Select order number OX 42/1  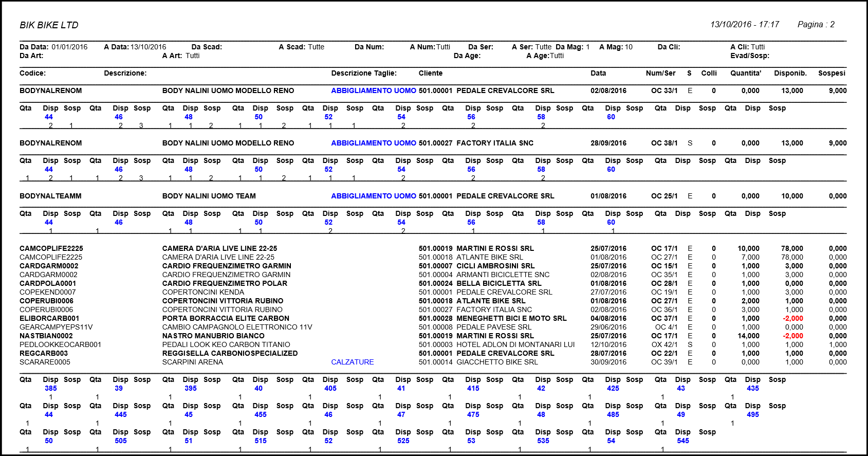click(664, 345)
